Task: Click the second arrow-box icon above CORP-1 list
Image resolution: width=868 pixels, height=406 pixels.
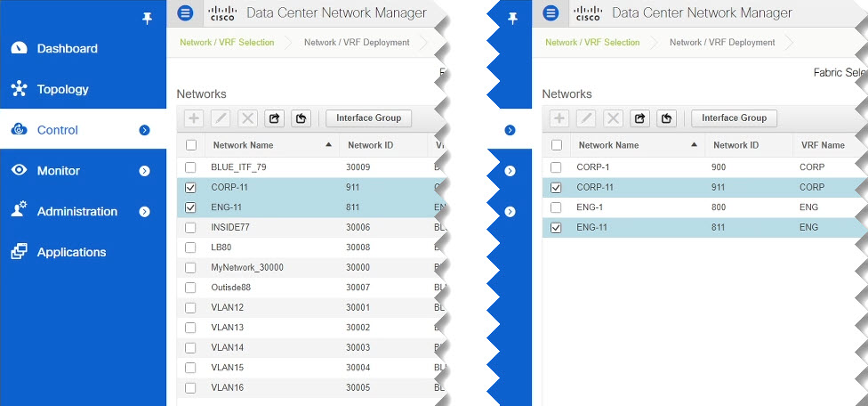Action: (x=666, y=118)
